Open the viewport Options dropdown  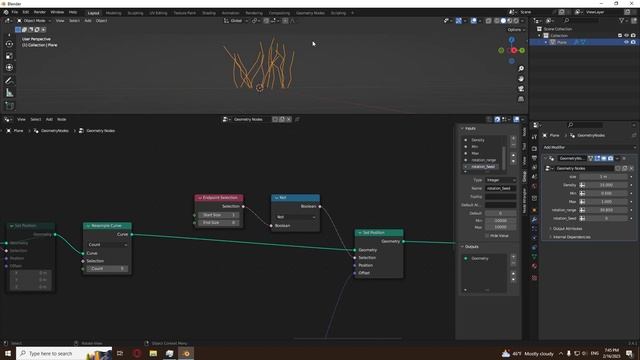(516, 30)
